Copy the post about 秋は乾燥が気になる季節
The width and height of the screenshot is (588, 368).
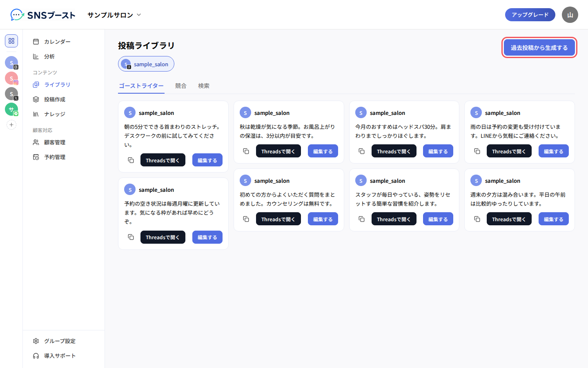tap(246, 151)
